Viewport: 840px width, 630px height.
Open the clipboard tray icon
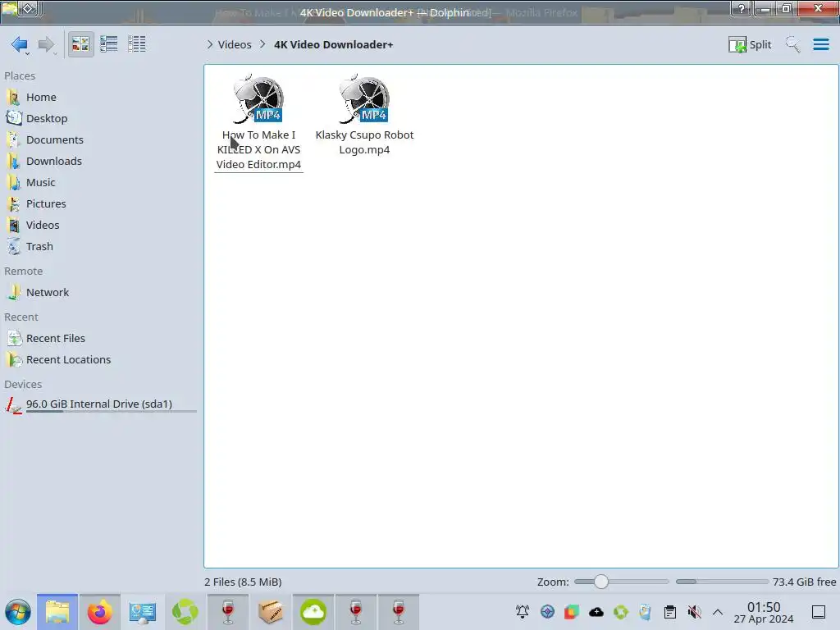click(x=669, y=612)
